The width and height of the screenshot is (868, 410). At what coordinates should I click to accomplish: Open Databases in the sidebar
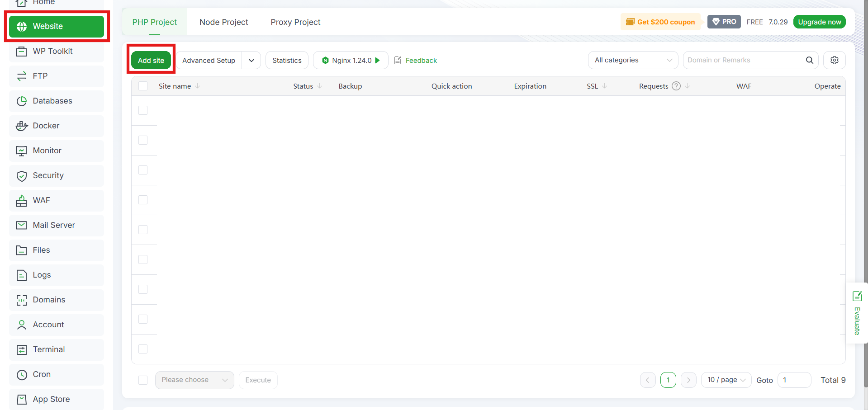tap(57, 101)
